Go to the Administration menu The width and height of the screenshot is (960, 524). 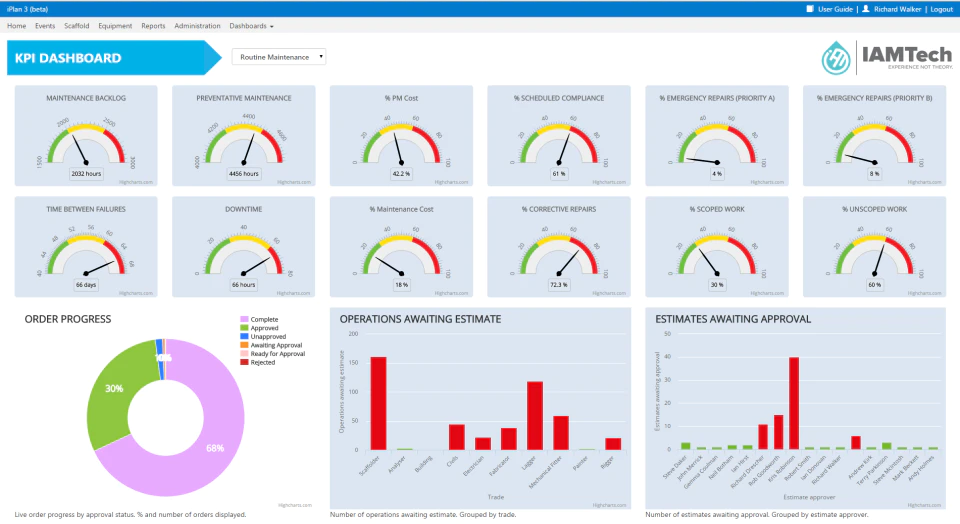[197, 26]
